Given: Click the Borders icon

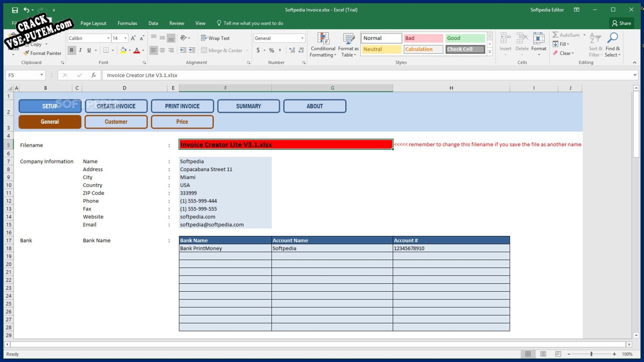Looking at the screenshot, I should click(x=106, y=50).
